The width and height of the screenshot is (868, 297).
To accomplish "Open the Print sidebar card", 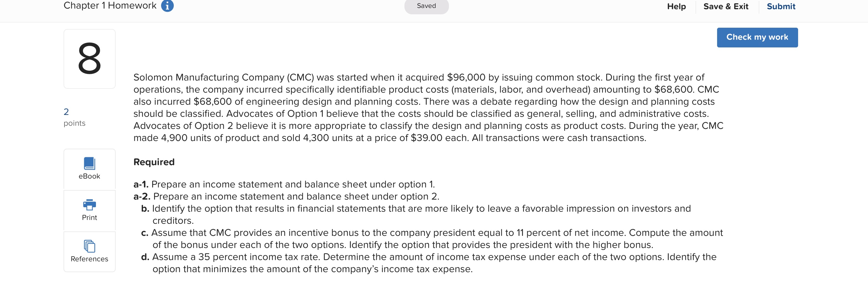I will pyautogui.click(x=89, y=211).
